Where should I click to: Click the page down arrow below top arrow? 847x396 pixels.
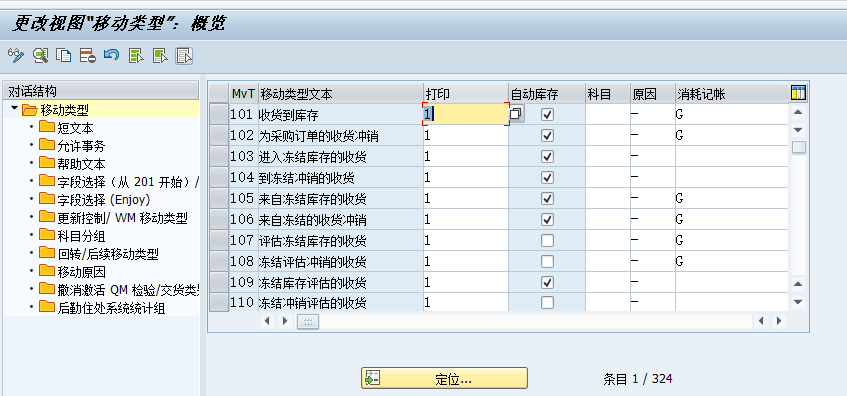coord(798,130)
